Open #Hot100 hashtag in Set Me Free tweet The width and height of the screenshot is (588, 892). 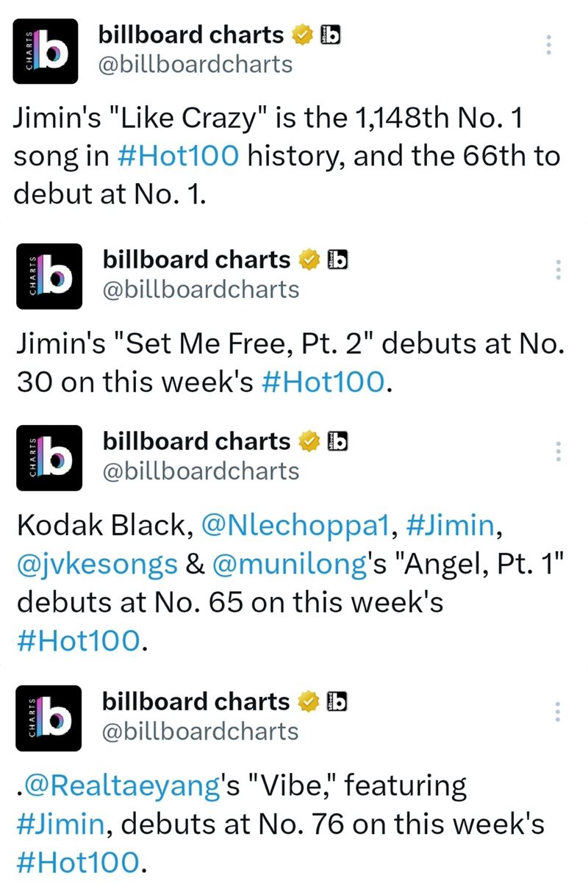[323, 382]
